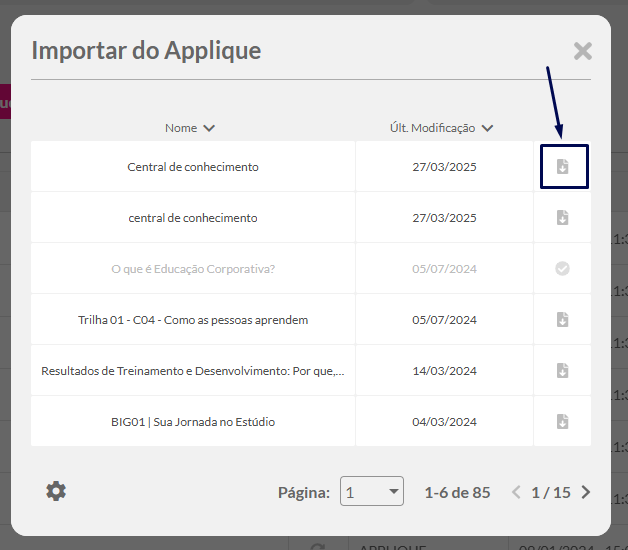Import 'Trilha 01 - C04' item
Screen dimensions: 628x550
click(563, 320)
